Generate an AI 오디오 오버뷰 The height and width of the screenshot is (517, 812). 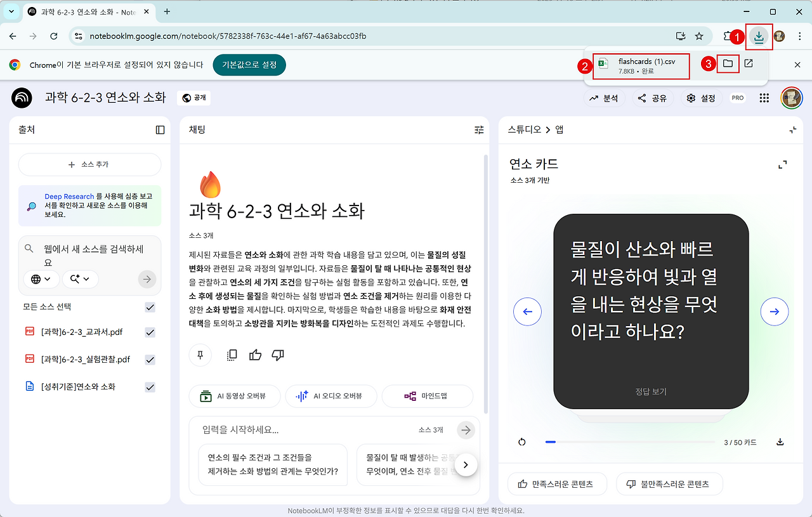coord(331,396)
